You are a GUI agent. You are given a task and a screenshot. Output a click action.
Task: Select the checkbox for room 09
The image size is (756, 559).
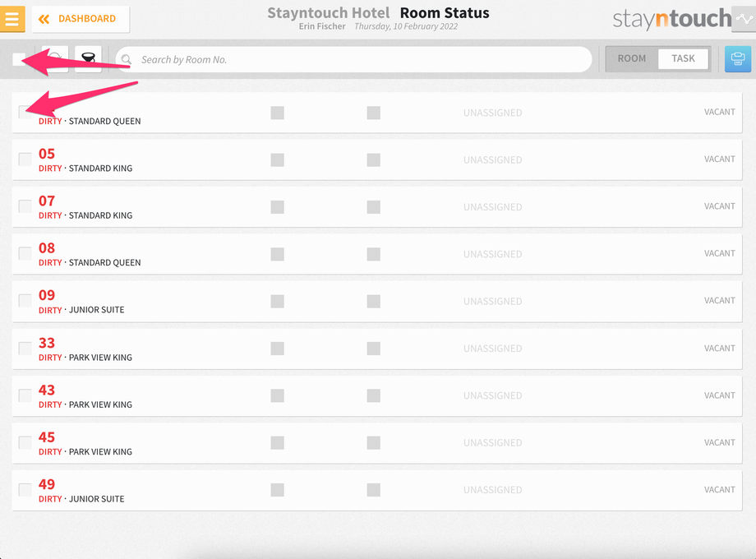point(25,301)
